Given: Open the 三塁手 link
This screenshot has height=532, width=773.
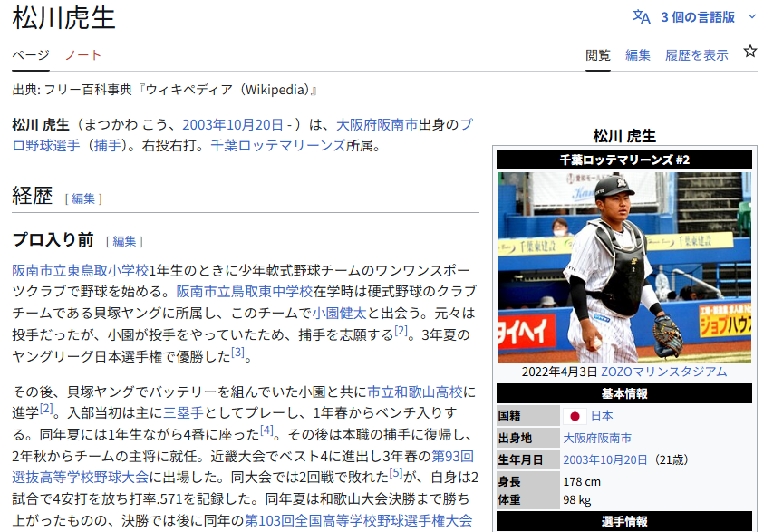Looking at the screenshot, I should (183, 412).
